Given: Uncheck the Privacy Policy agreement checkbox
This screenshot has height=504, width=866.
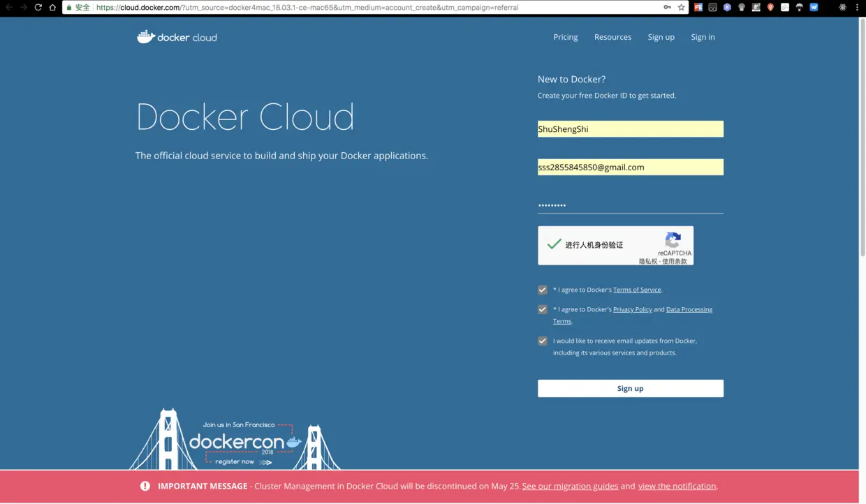Looking at the screenshot, I should pos(543,309).
